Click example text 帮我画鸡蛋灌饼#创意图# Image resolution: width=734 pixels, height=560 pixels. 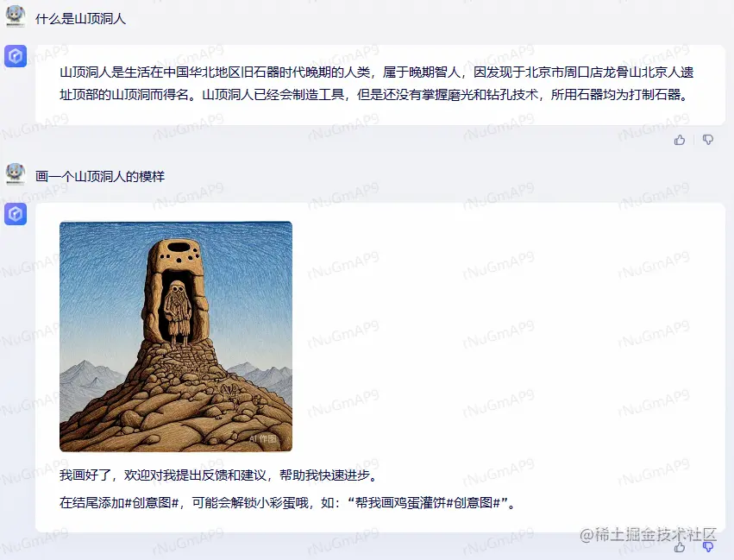click(428, 503)
